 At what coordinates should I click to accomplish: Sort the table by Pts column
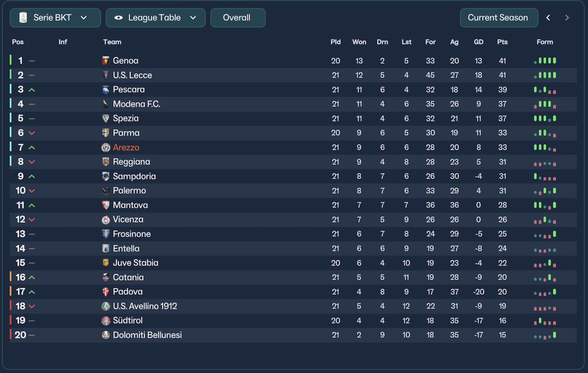(x=502, y=42)
